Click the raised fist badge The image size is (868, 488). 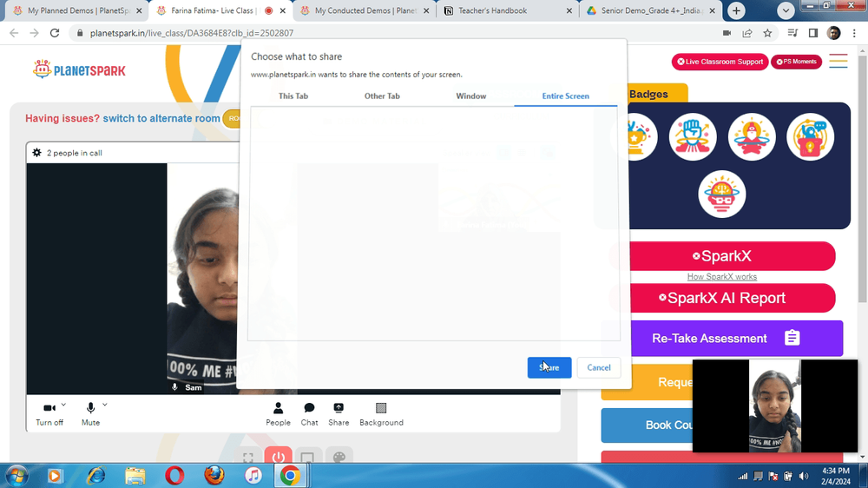693,137
